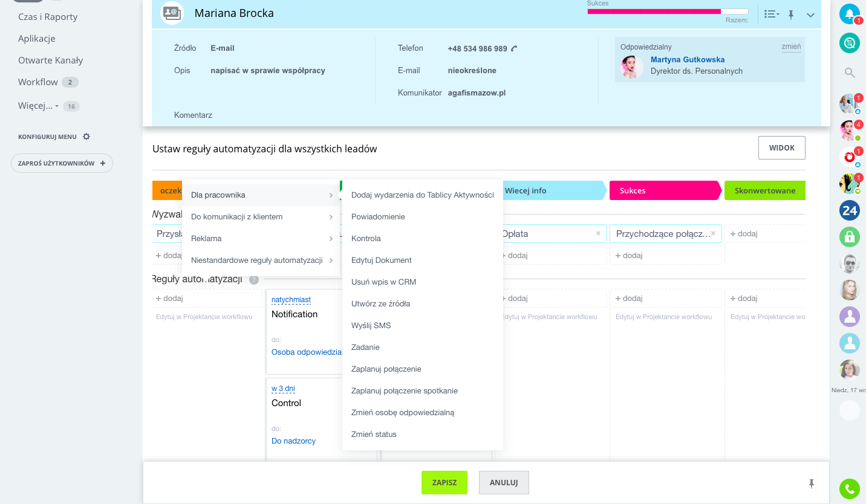The width and height of the screenshot is (866, 504).
Task: Select the pink Sukces stage
Action: pos(664,190)
